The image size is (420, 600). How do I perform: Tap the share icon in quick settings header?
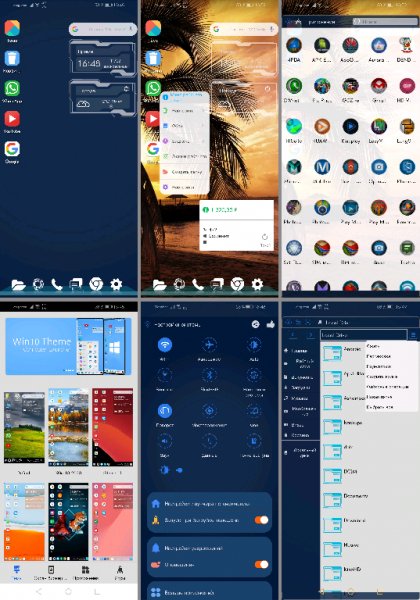256,324
